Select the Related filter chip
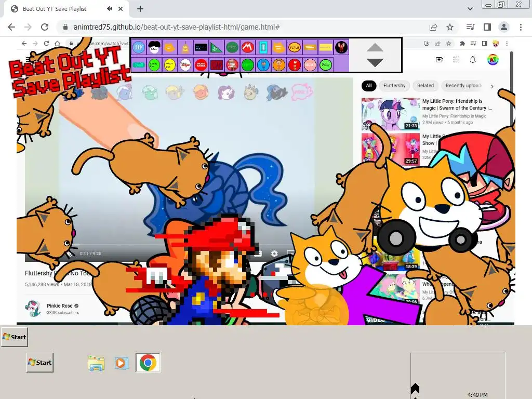Image resolution: width=532 pixels, height=399 pixels. click(425, 86)
